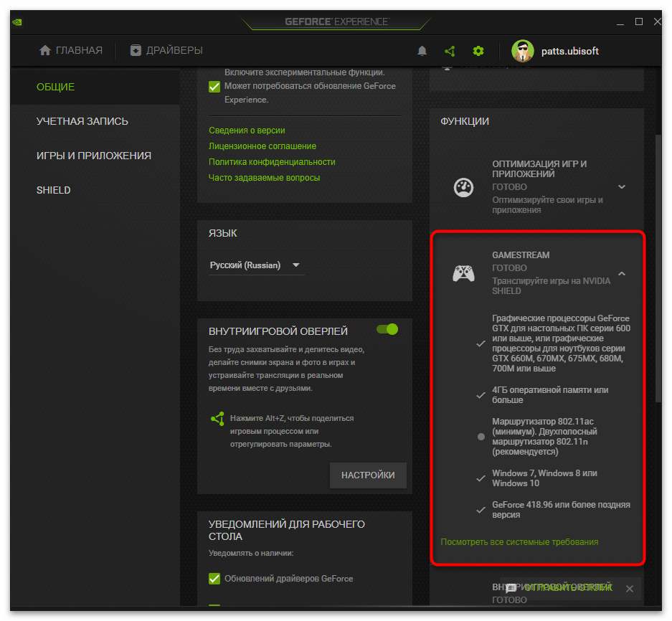
Task: Open the language dropdown showing Русский (Russian)
Action: tap(255, 265)
